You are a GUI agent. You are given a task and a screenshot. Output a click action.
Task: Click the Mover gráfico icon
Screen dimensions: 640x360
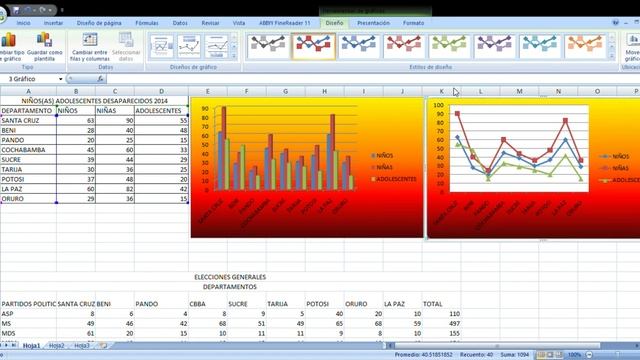(x=633, y=40)
